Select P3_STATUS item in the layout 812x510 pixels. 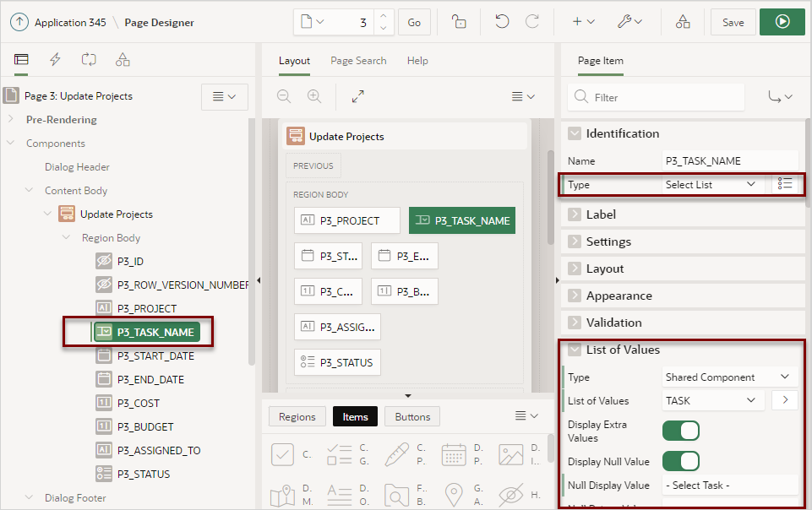(337, 362)
